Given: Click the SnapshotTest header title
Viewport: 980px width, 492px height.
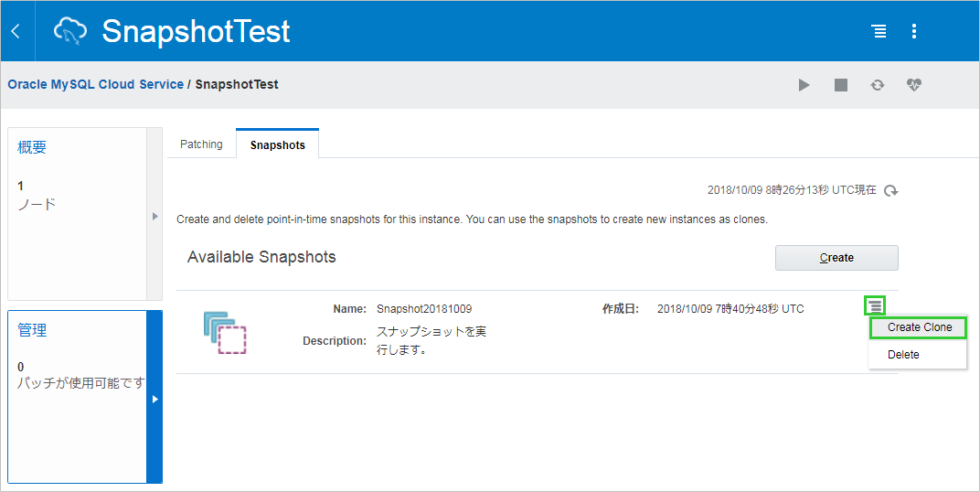Looking at the screenshot, I should pos(197,31).
